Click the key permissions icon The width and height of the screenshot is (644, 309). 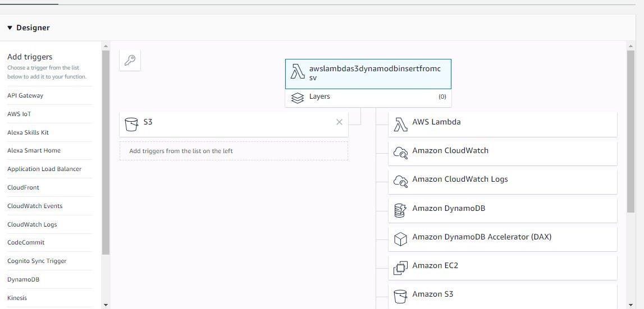click(x=130, y=61)
